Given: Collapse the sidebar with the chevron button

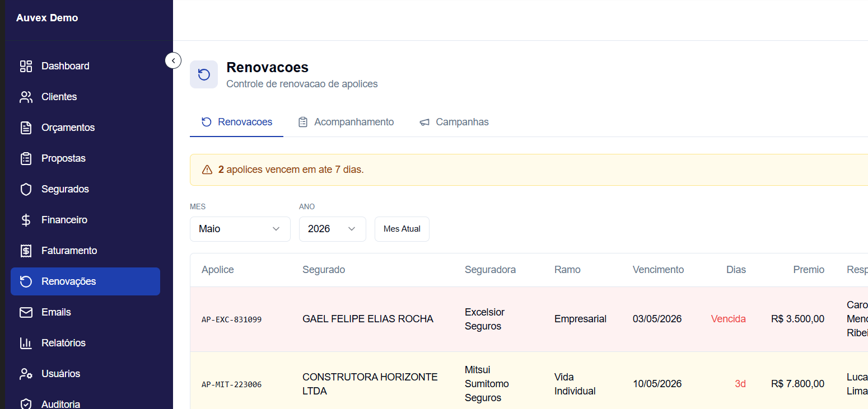Looking at the screenshot, I should pyautogui.click(x=173, y=60).
